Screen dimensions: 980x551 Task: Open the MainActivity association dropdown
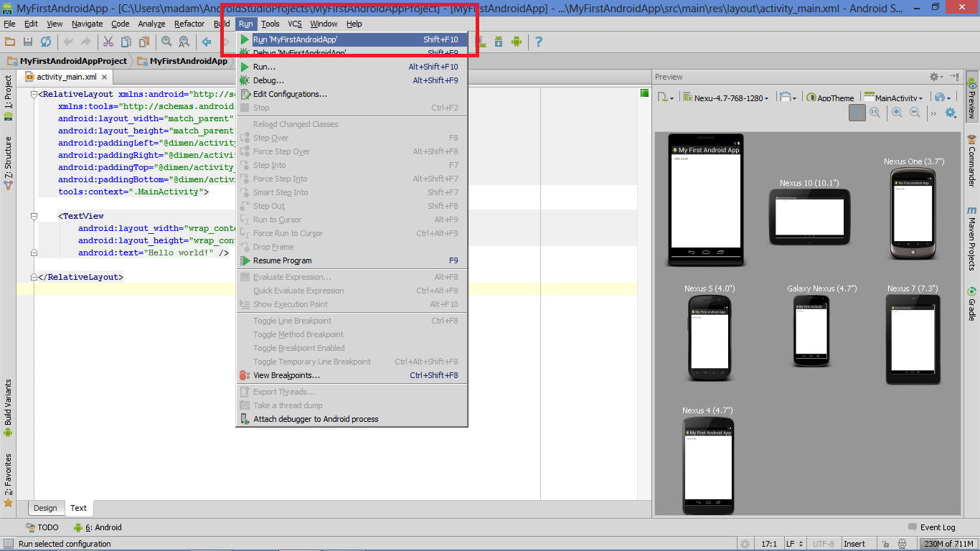click(x=894, y=98)
